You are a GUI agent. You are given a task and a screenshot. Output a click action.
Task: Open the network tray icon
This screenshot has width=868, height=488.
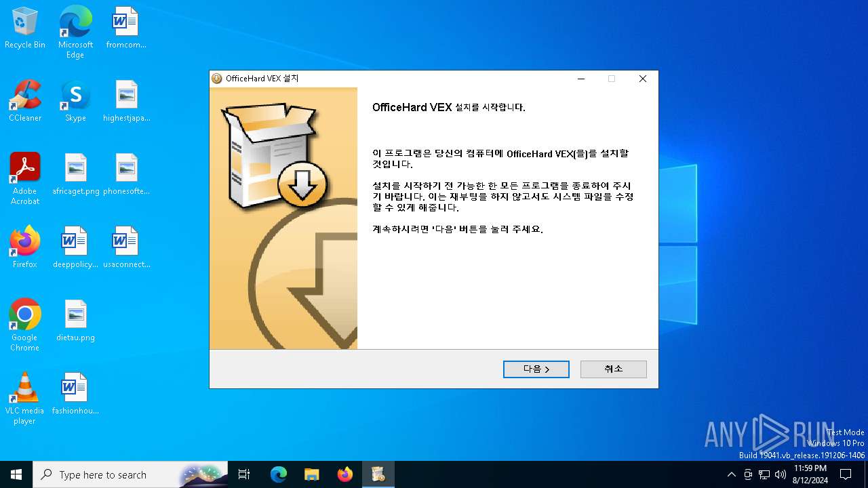point(764,474)
